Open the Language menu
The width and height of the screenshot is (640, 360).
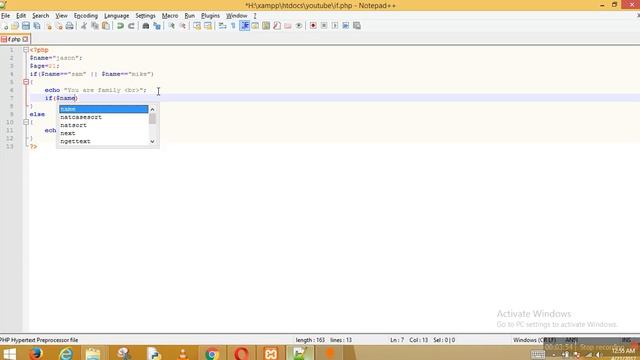[116, 16]
